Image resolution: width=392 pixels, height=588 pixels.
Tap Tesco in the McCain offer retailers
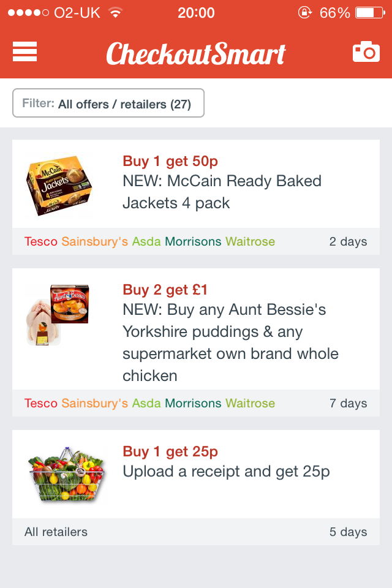point(40,241)
